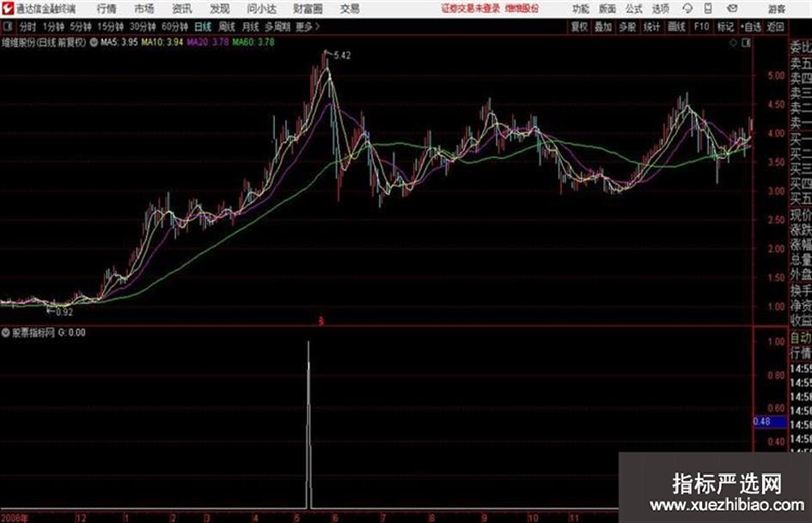Screen dimensions: 812x523
Task: Open the 问小达 menu
Action: click(x=261, y=9)
